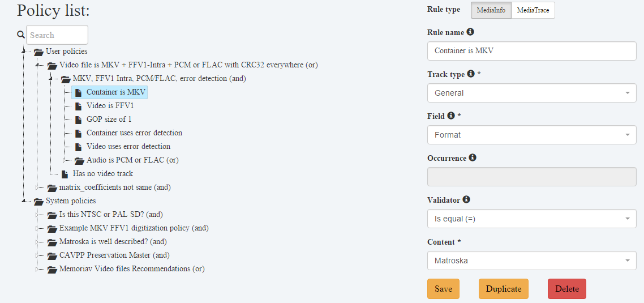The height and width of the screenshot is (303, 644).
Task: Click the red Delete button
Action: 567,289
